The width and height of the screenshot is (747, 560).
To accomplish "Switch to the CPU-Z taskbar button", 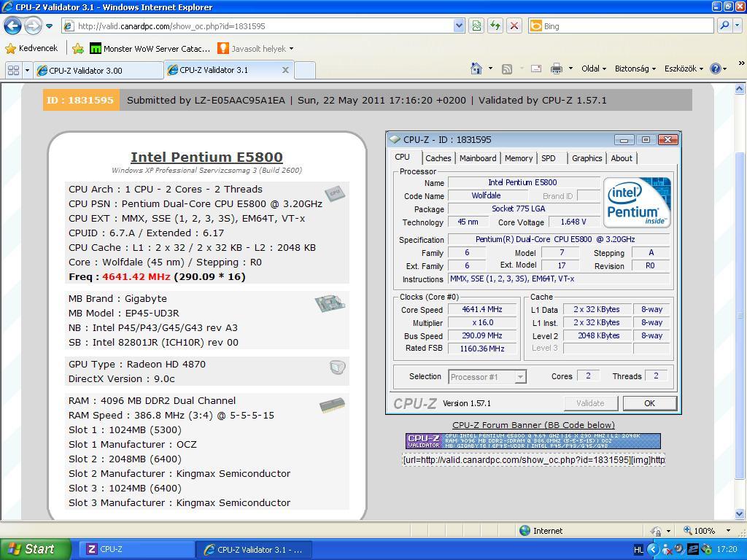I will (x=136, y=549).
